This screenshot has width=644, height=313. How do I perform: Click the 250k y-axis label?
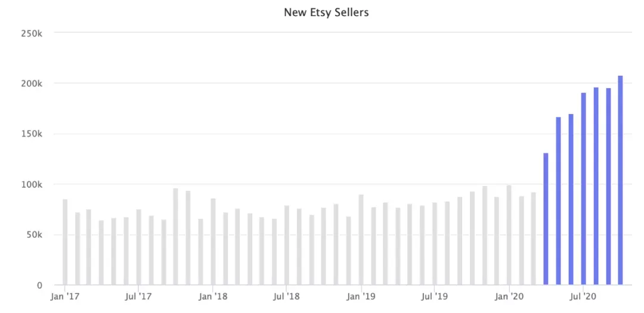pos(32,33)
